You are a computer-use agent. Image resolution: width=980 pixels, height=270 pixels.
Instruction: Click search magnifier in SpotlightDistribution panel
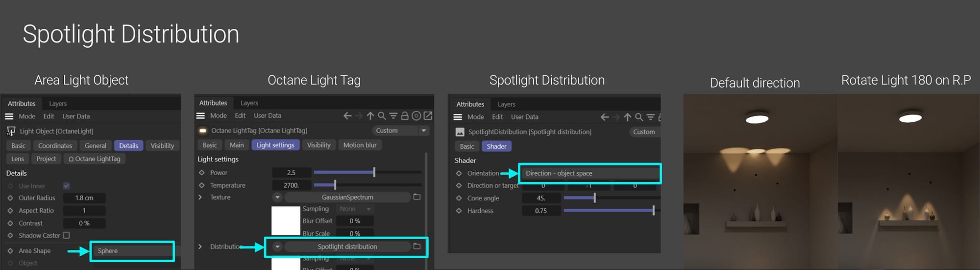tap(639, 117)
